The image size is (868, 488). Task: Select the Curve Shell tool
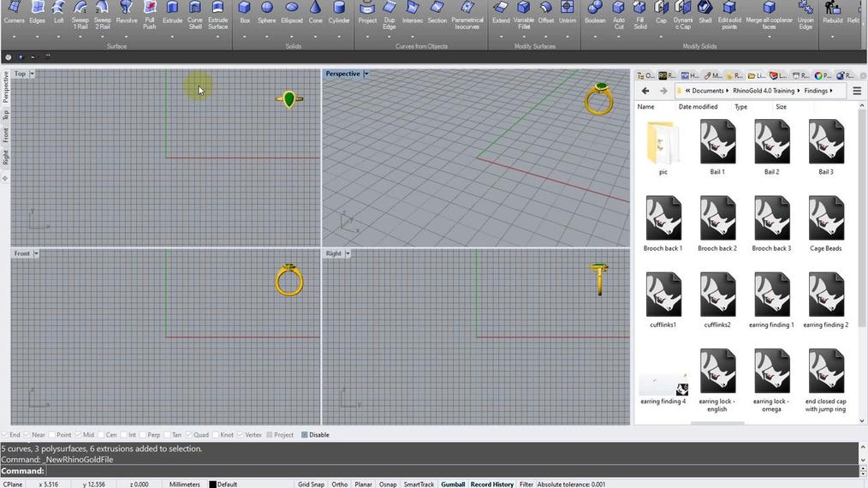(195, 15)
